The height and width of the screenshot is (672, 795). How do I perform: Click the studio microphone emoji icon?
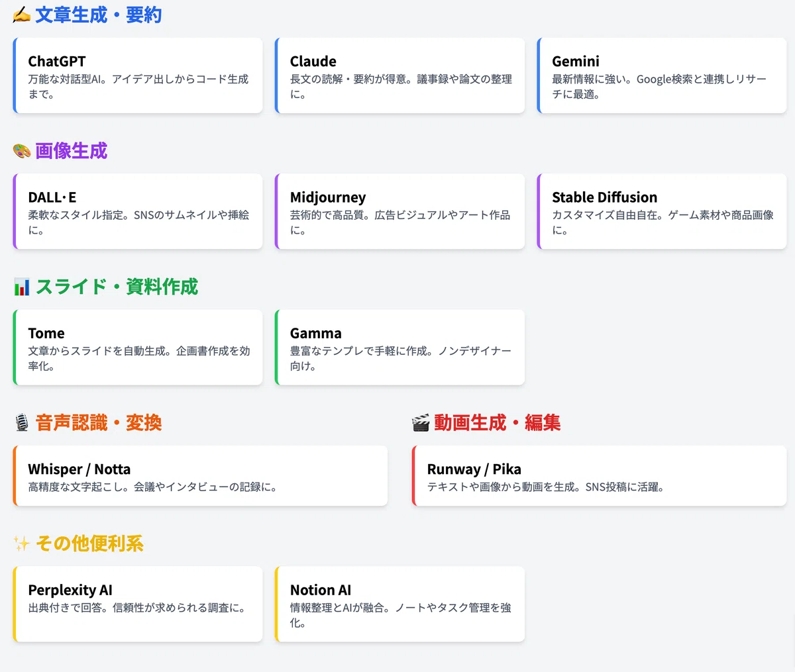point(22,423)
